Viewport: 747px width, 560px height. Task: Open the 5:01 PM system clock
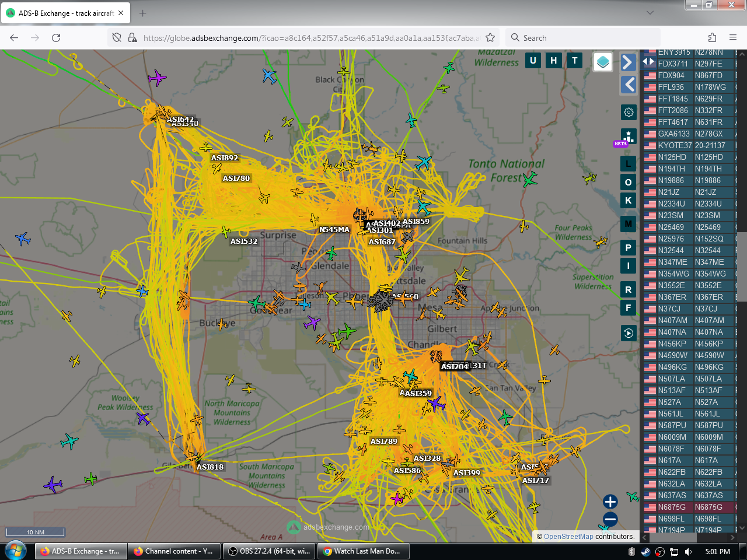pos(718,552)
